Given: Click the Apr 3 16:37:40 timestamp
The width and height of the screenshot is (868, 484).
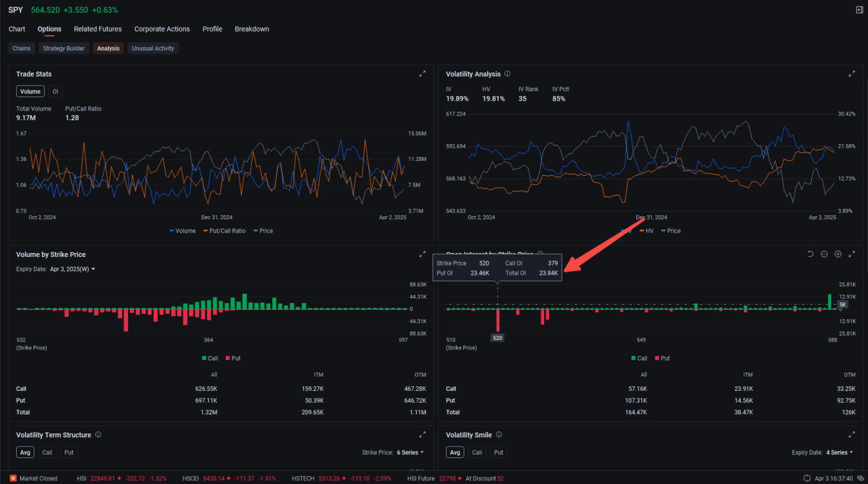Looking at the screenshot, I should pos(834,479).
